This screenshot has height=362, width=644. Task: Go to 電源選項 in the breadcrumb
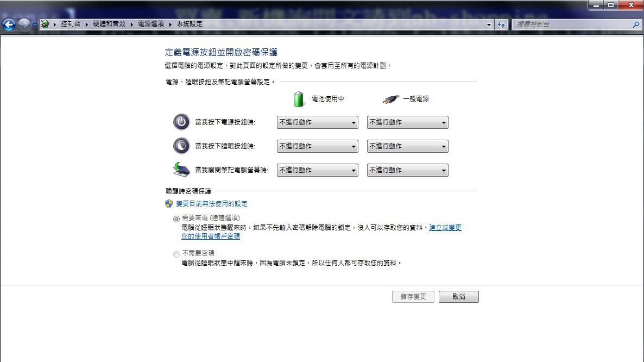tap(151, 24)
